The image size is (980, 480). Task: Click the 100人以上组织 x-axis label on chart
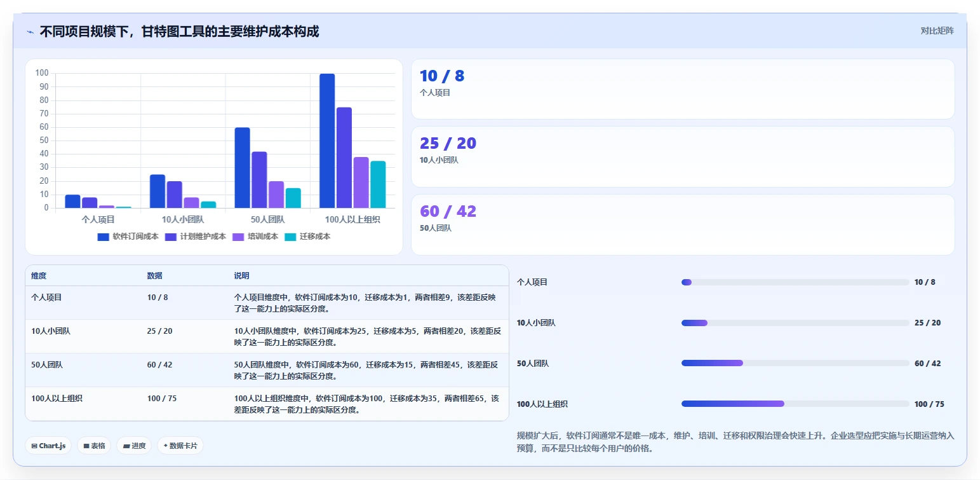(352, 219)
